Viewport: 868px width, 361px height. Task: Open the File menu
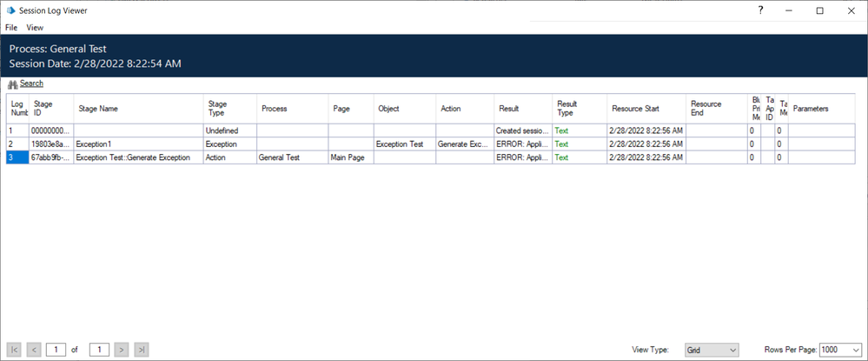pyautogui.click(x=11, y=27)
